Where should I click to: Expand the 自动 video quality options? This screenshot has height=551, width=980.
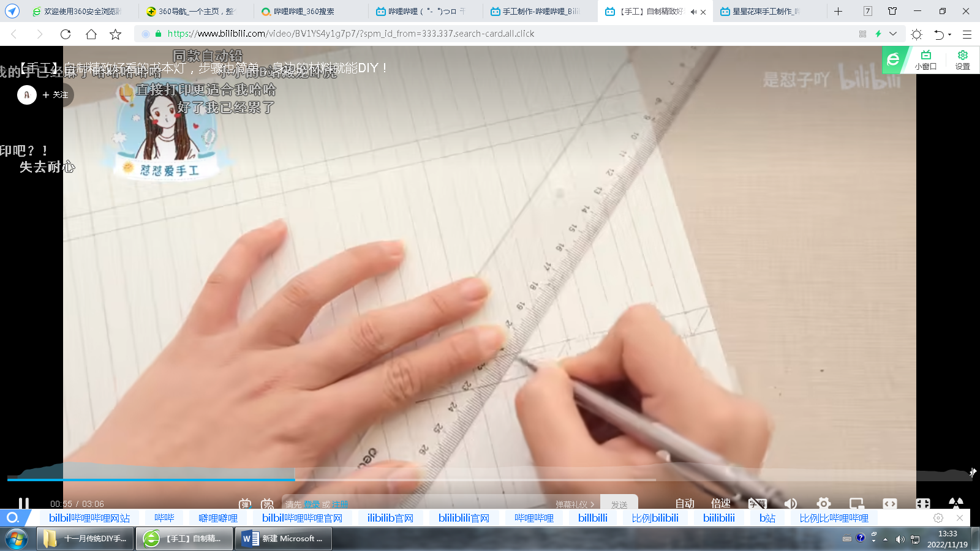pos(684,503)
